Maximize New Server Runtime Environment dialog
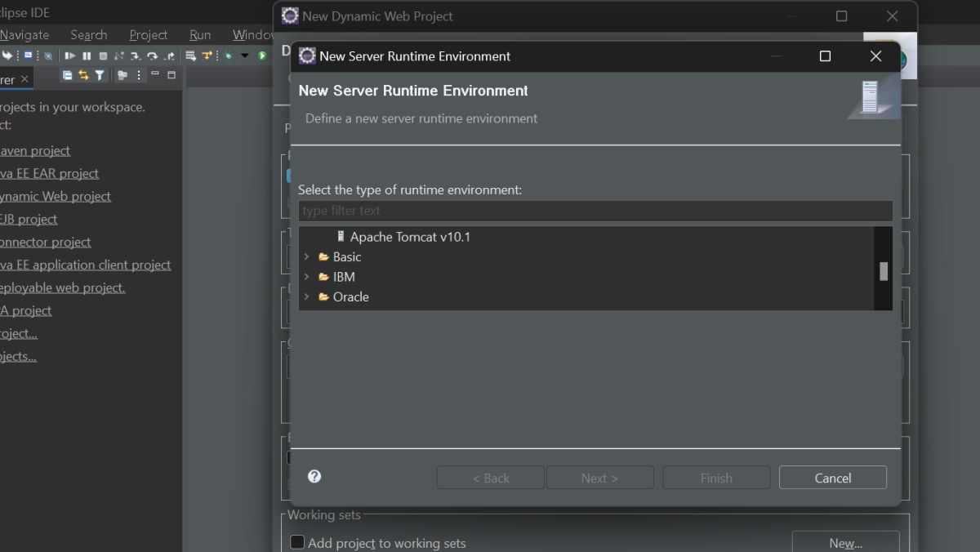The width and height of the screenshot is (980, 552). (825, 56)
